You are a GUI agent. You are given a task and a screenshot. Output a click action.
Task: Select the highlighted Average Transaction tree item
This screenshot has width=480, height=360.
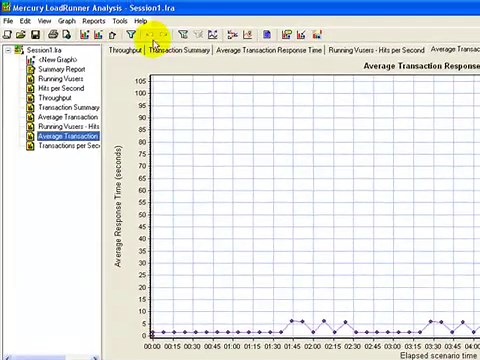pyautogui.click(x=68, y=136)
